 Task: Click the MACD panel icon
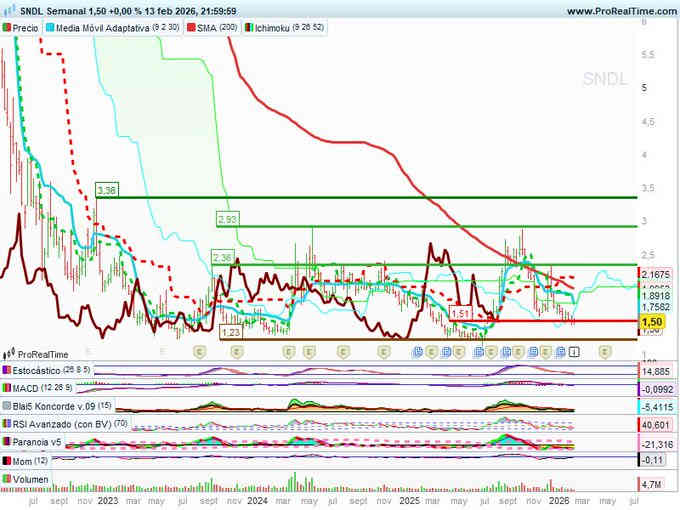tap(7, 388)
